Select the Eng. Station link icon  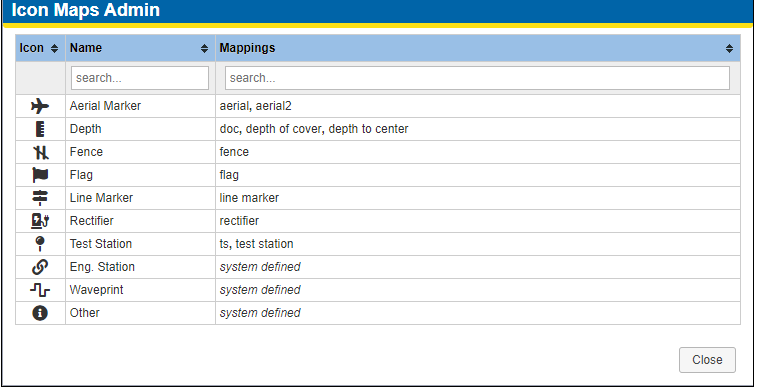40,267
